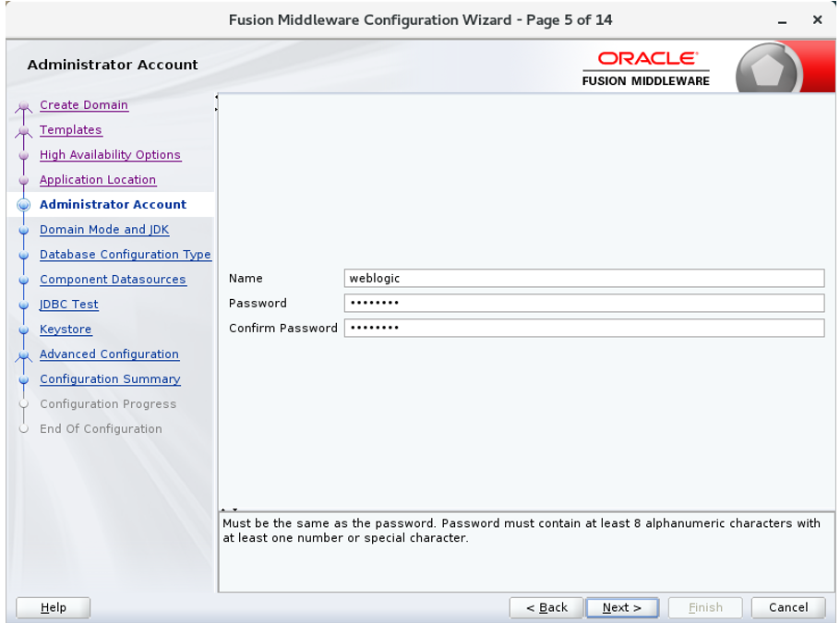This screenshot has height=623, width=840.
Task: Click the Templates step marker icon
Action: tap(24, 131)
